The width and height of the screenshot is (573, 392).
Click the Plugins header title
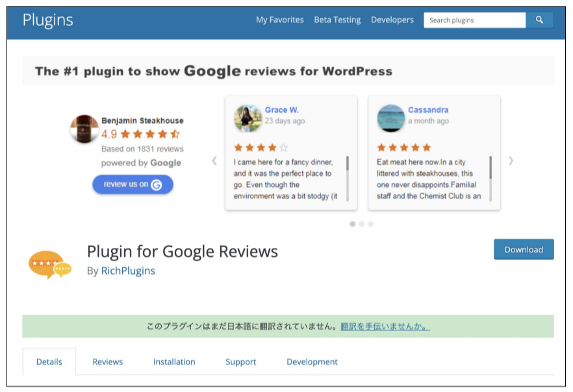pos(48,20)
